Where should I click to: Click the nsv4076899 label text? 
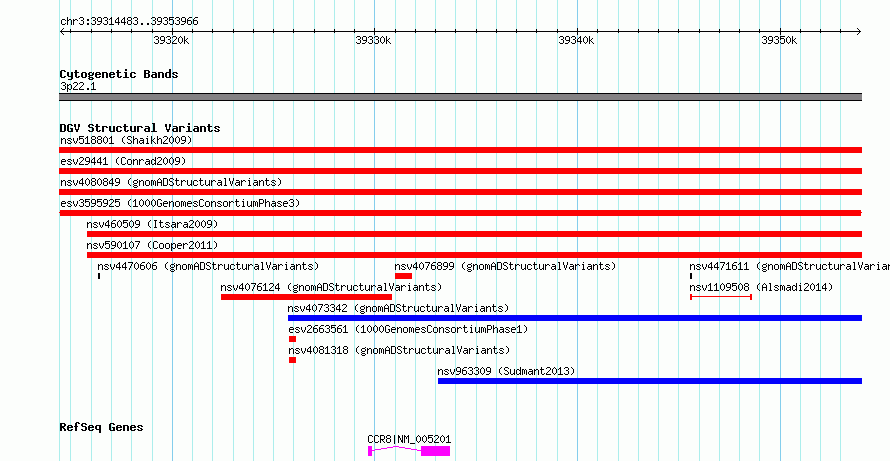click(505, 266)
